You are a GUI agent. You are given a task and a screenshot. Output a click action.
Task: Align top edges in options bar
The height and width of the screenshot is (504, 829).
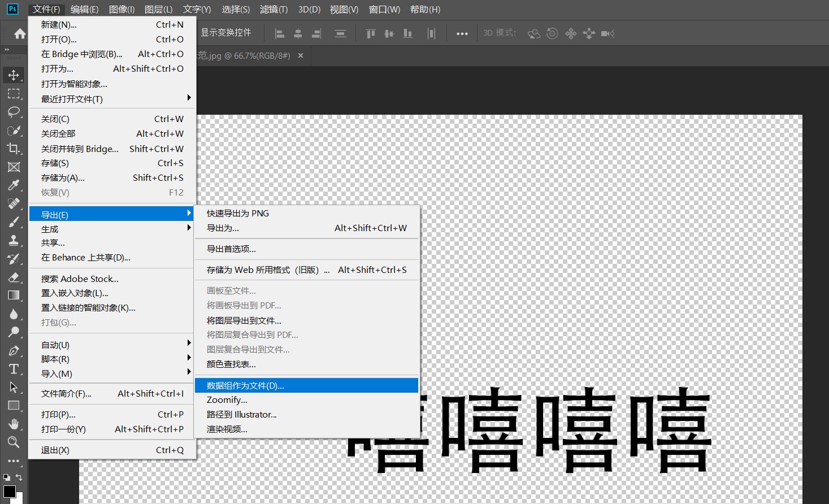pyautogui.click(x=371, y=34)
